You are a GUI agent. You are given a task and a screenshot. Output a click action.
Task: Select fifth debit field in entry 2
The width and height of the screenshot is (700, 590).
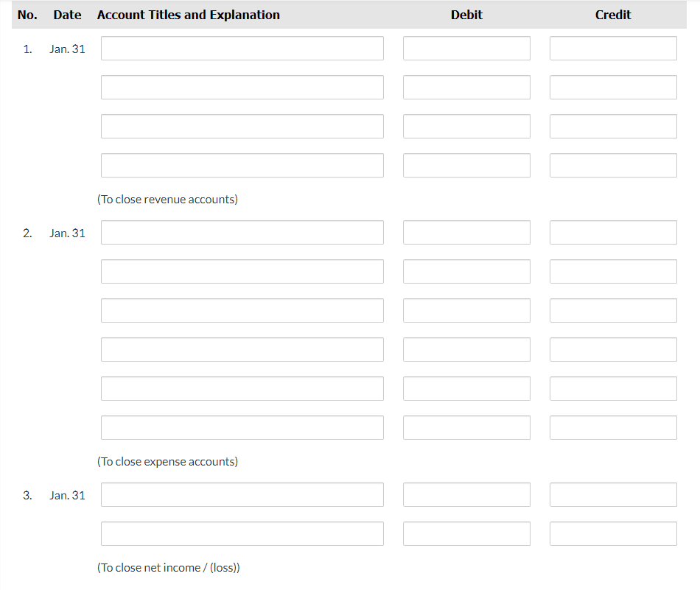pos(466,388)
